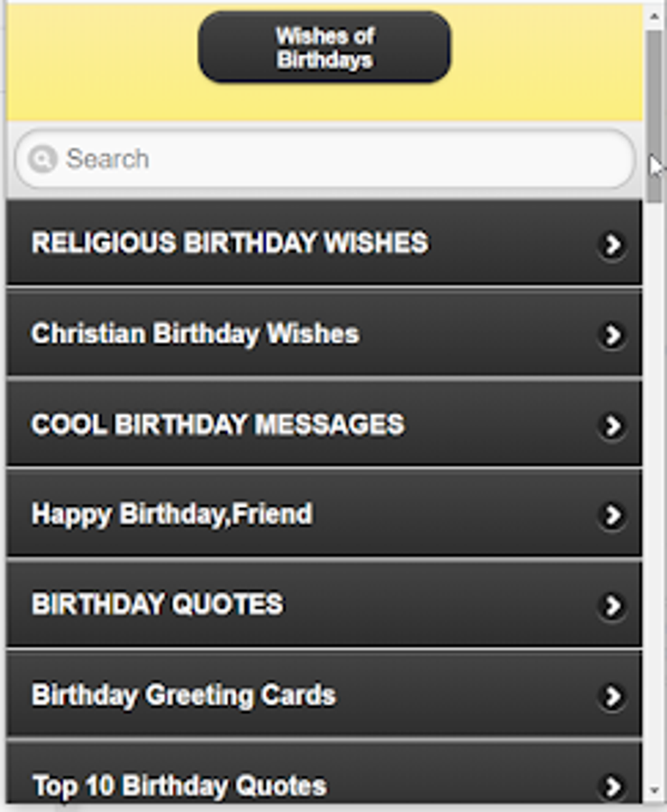Click the chevron beside Christian Birthday Wishes

click(x=612, y=333)
